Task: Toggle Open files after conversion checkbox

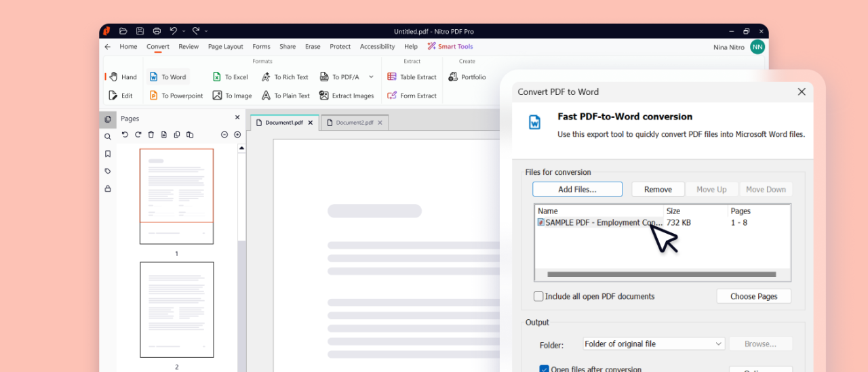Action: [544, 369]
